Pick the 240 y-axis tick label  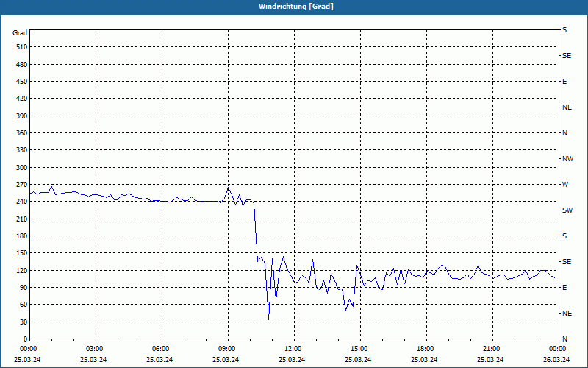22,202
